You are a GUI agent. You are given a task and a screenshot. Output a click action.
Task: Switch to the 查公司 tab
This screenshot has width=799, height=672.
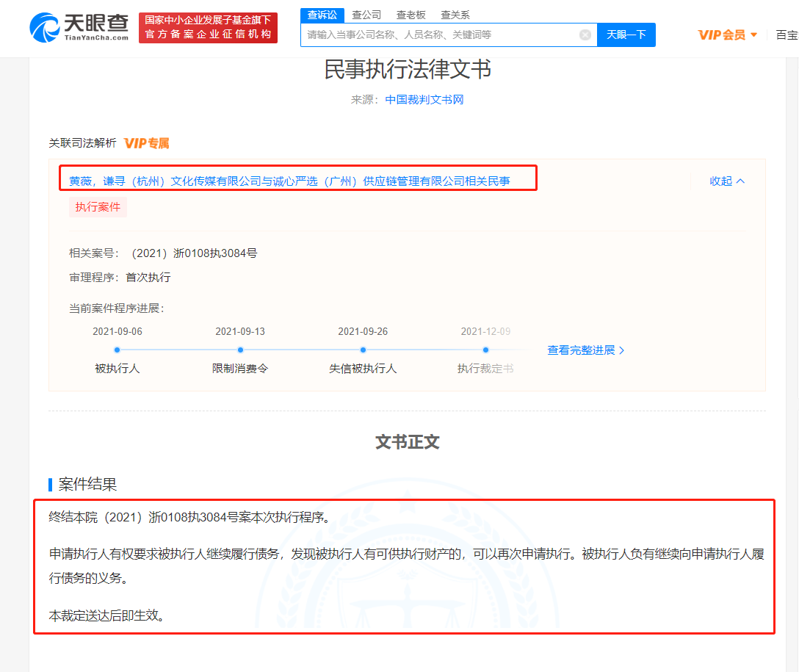[x=366, y=15]
